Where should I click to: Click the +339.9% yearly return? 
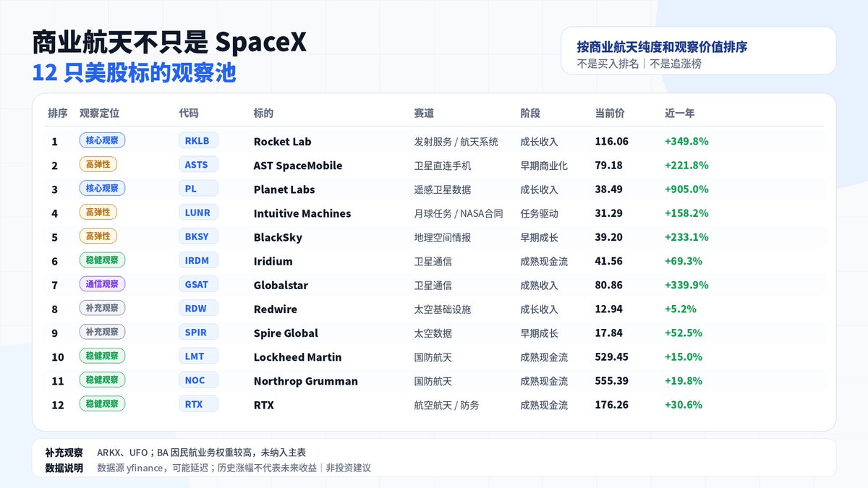(x=686, y=285)
